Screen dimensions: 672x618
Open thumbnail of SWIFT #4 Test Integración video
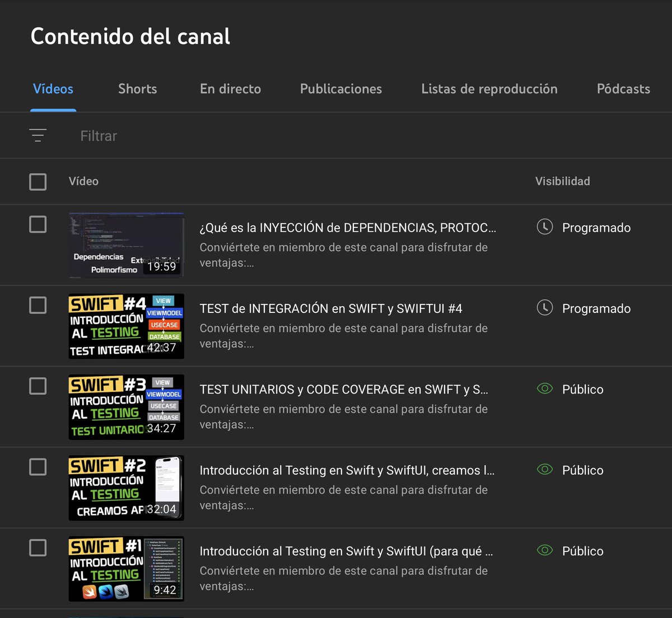pos(126,326)
